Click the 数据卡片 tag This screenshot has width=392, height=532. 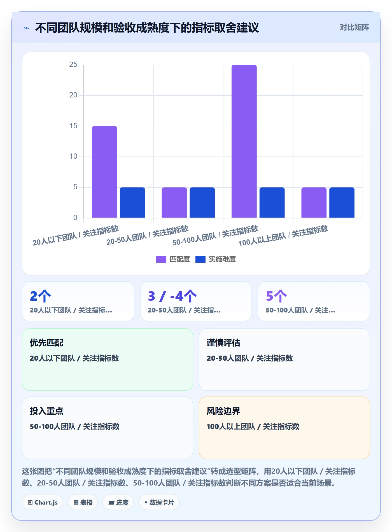pyautogui.click(x=159, y=502)
